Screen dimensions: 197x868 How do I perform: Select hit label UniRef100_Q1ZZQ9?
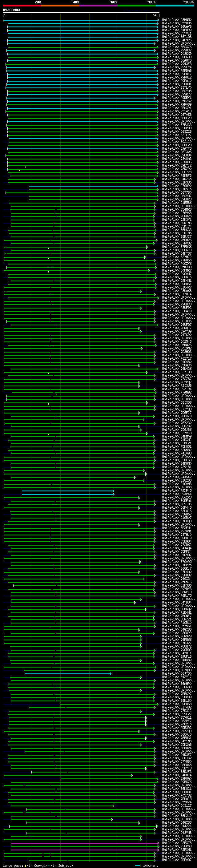(x=177, y=731)
